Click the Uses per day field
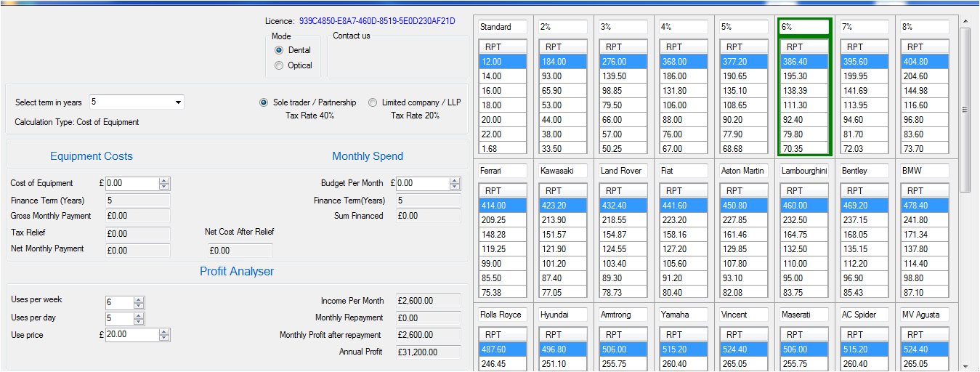This screenshot has width=980, height=372. click(119, 318)
